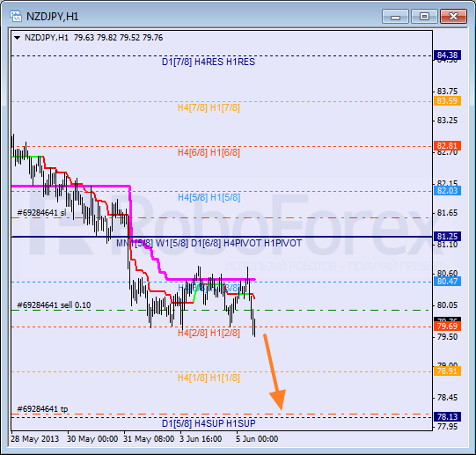Click the 81.25 pivot price label
The image size is (476, 455).
click(x=447, y=237)
